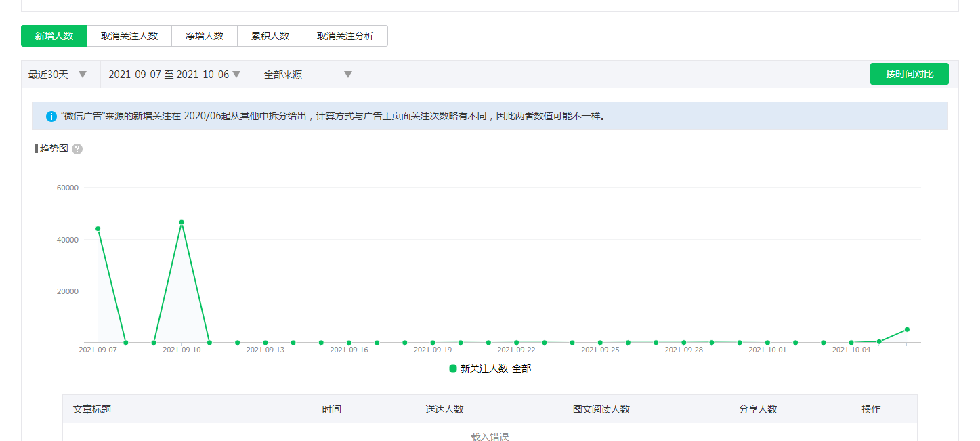
Task: Click the 2021-09-07 data point on chart
Action: [98, 229]
